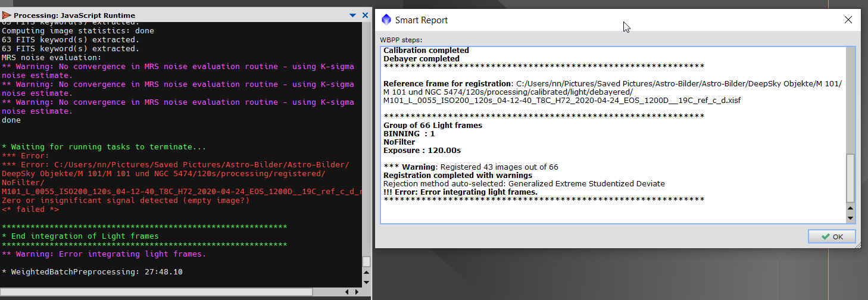Image resolution: width=868 pixels, height=300 pixels.
Task: Click the ref_c_d.xisf filename in Smart Report
Action: point(562,101)
